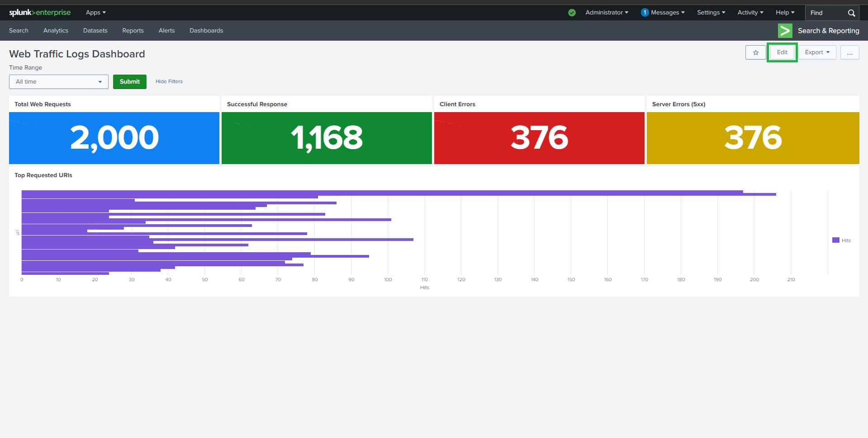
Task: Open the more actions ellipsis button
Action: 849,52
